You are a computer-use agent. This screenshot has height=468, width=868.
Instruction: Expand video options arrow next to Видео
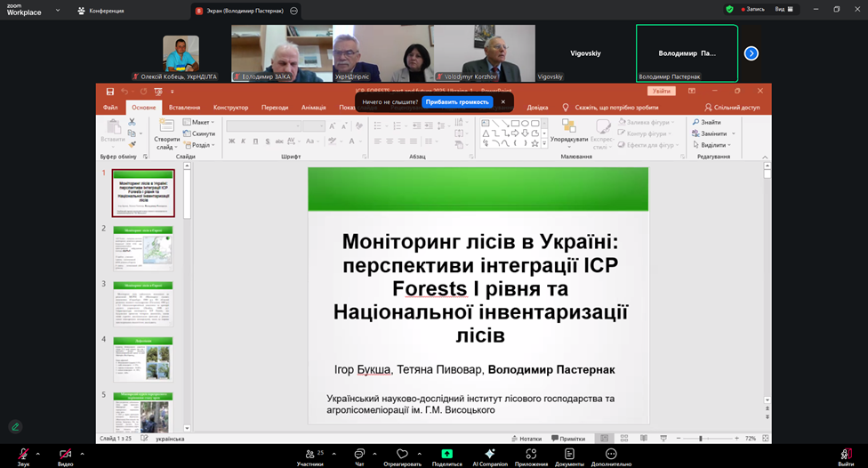click(82, 453)
